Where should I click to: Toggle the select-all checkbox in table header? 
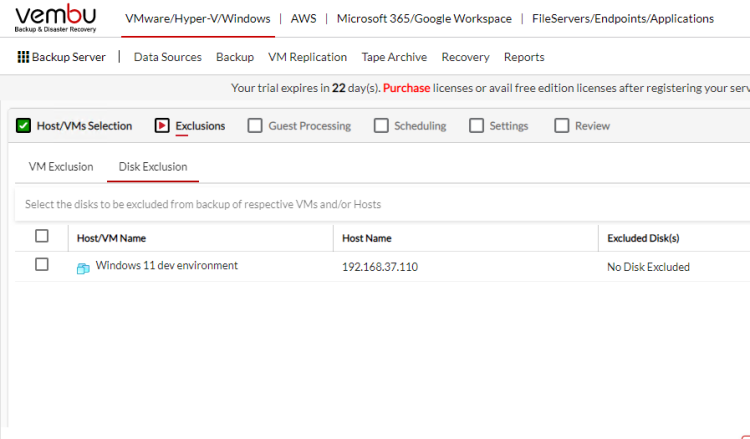click(42, 237)
